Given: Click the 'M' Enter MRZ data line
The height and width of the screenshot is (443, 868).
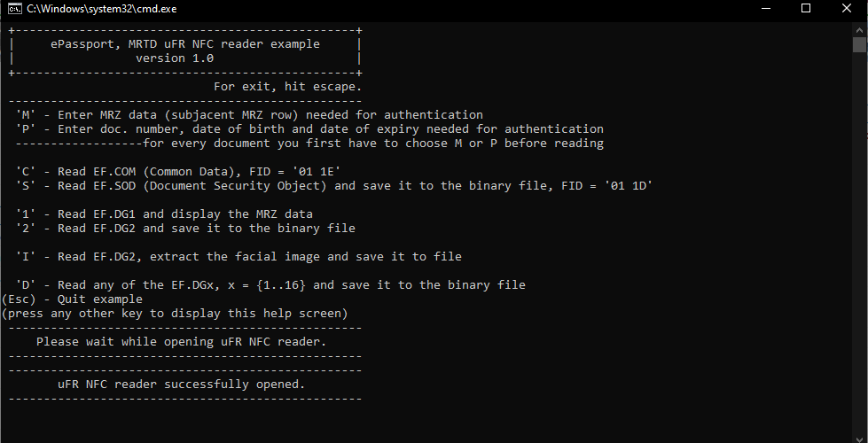Looking at the screenshot, I should tap(249, 115).
